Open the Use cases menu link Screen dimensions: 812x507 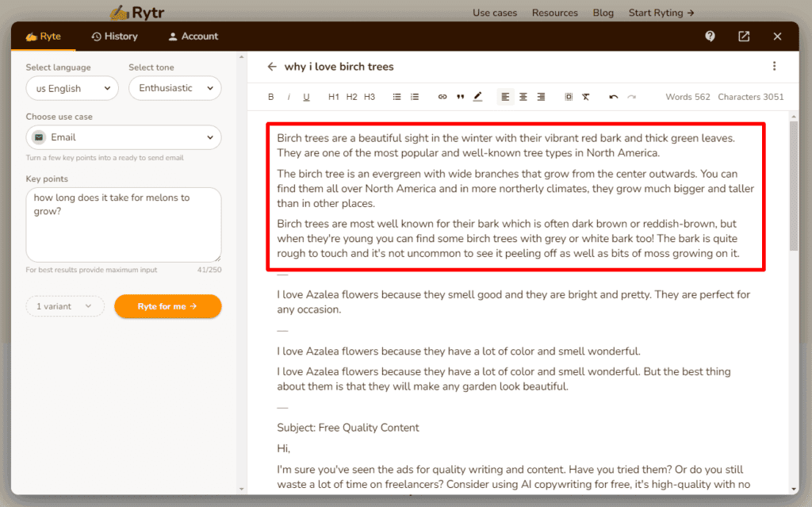pos(495,13)
